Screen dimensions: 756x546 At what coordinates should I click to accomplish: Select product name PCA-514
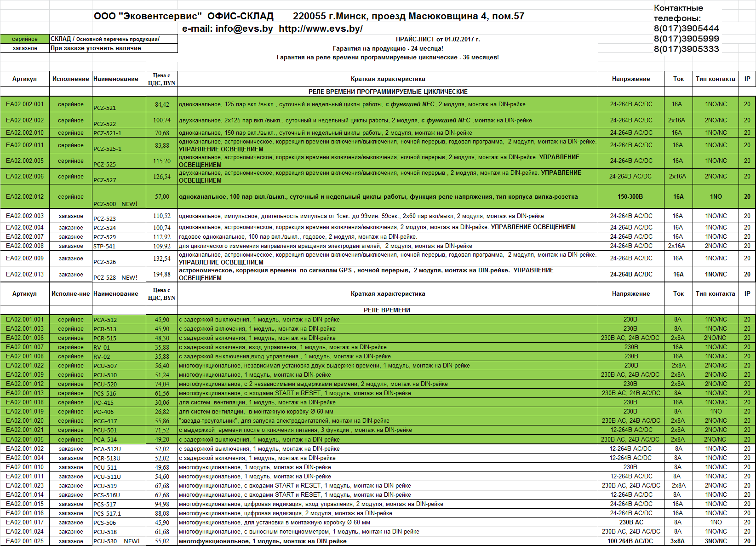[105, 439]
